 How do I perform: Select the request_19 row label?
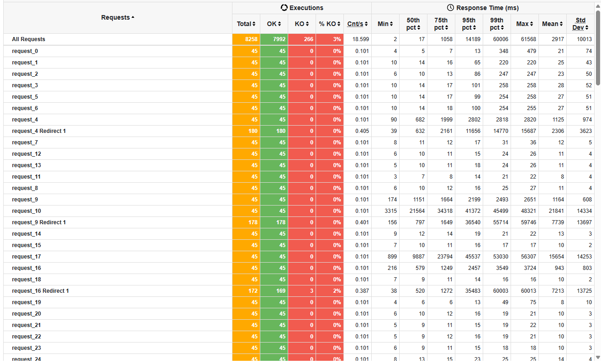pyautogui.click(x=26, y=302)
